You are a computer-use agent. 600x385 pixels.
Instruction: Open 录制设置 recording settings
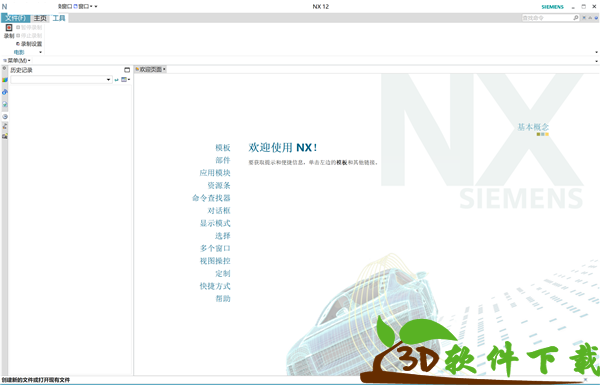(x=29, y=44)
